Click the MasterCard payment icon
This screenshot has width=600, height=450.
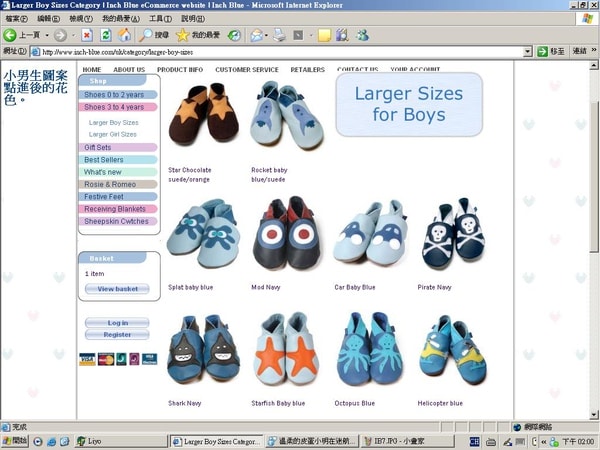tap(106, 359)
